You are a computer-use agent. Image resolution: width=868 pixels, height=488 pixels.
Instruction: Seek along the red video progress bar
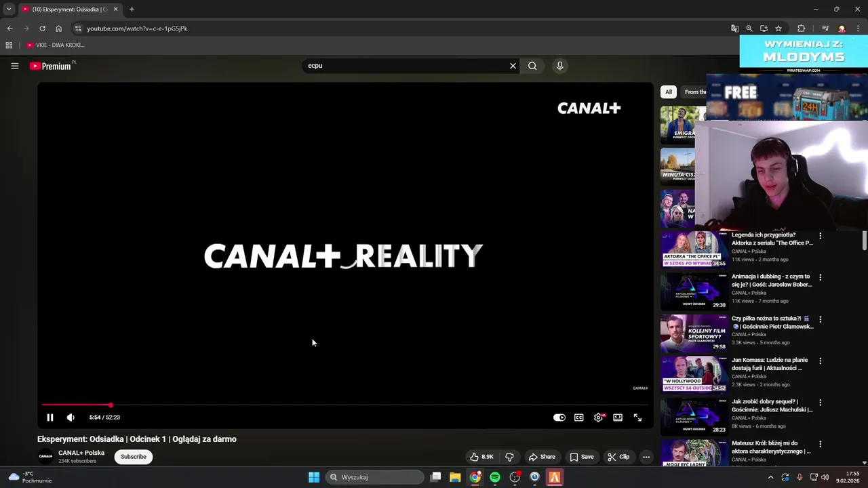click(x=344, y=405)
